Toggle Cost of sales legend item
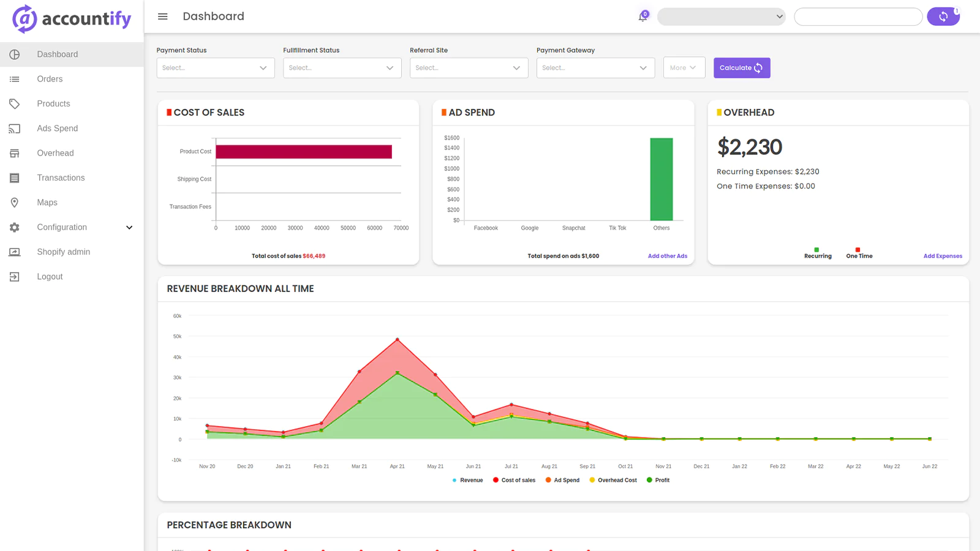Viewport: 980px width, 551px height. coord(514,480)
